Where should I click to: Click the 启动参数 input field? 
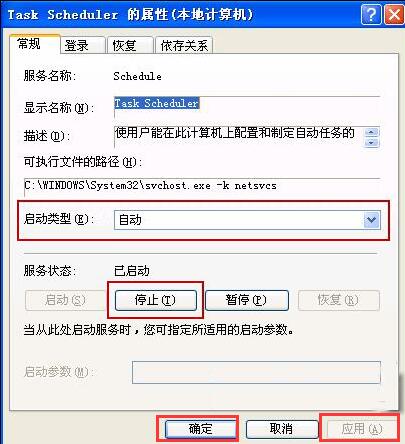click(256, 372)
